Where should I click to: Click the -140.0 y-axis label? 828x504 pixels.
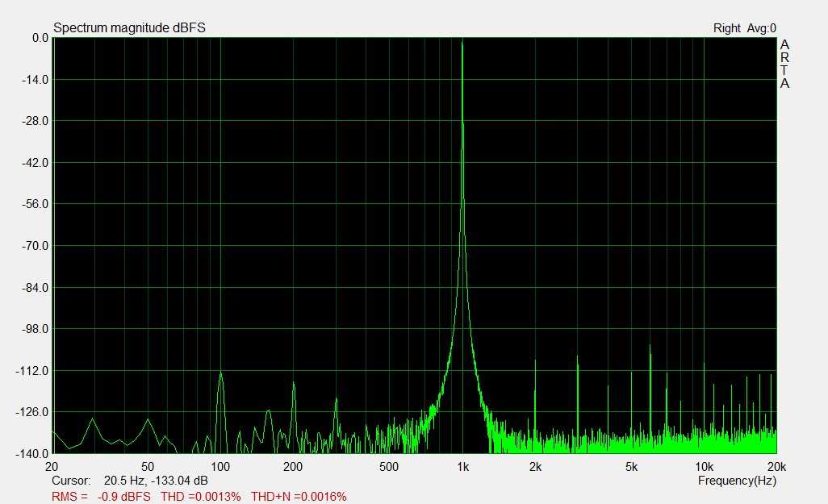coord(31,453)
